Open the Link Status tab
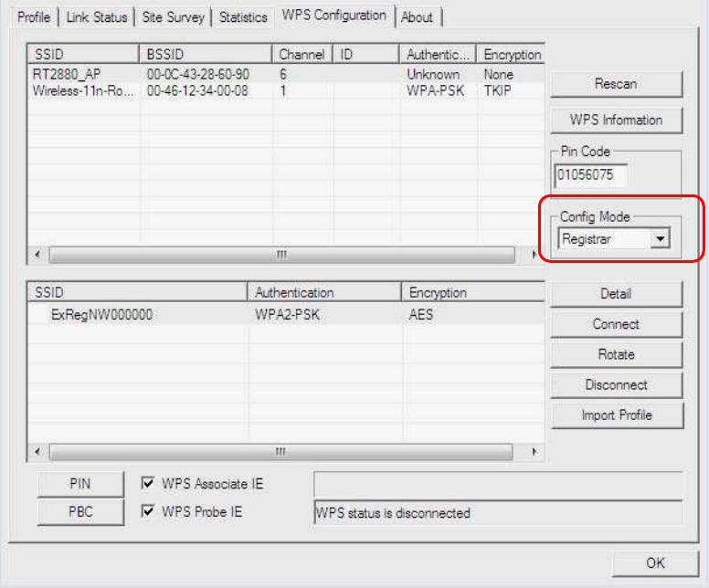Viewport: 709px width, 588px height. pyautogui.click(x=97, y=17)
